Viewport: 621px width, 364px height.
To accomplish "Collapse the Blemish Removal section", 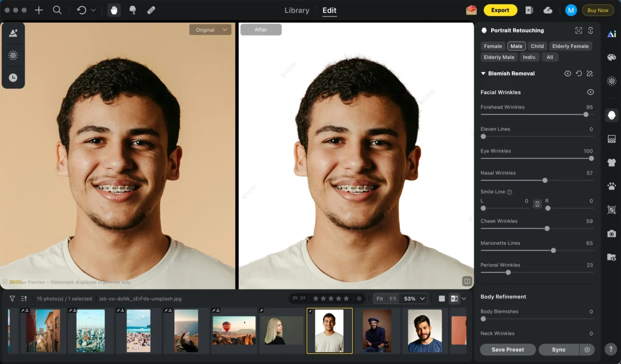I will click(483, 73).
